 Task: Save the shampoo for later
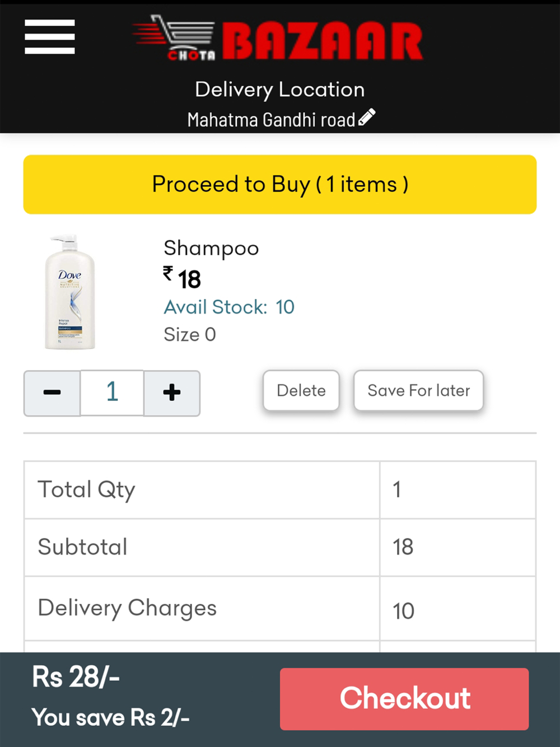[x=418, y=391]
